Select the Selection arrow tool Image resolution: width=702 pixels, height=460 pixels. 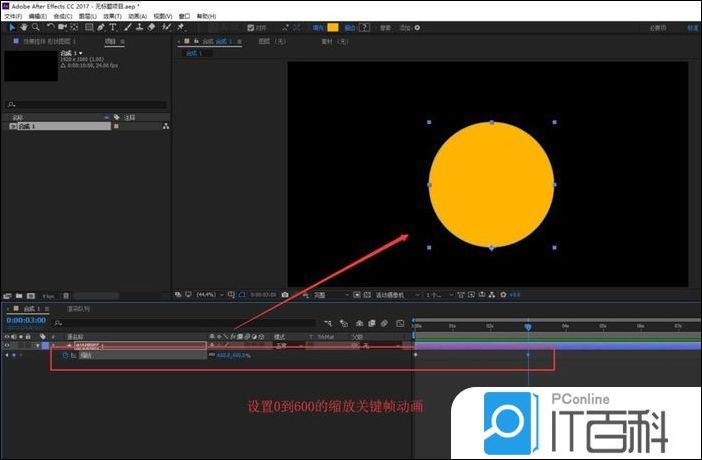coord(8,27)
